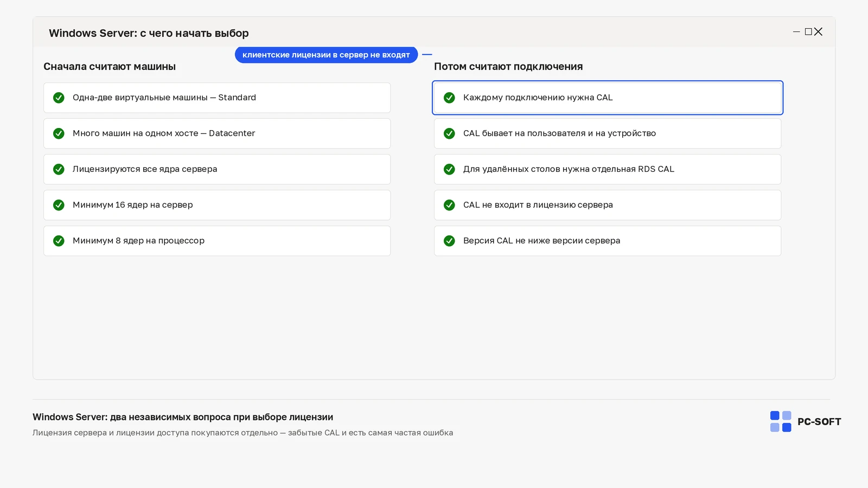This screenshot has width=868, height=488.
Task: Click the blue 'клиентские лицензии в сервер не входят' badge
Action: [326, 55]
